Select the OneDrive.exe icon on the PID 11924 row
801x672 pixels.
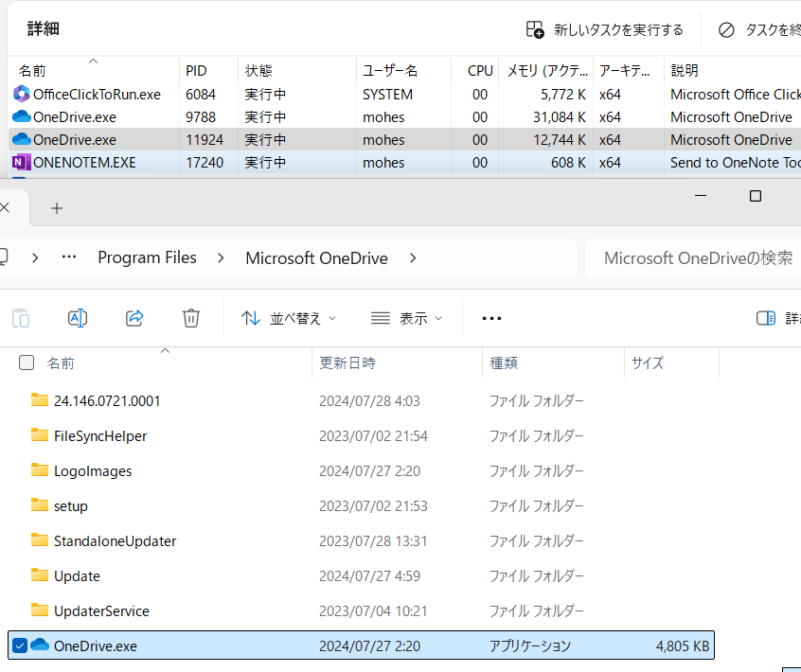point(21,139)
